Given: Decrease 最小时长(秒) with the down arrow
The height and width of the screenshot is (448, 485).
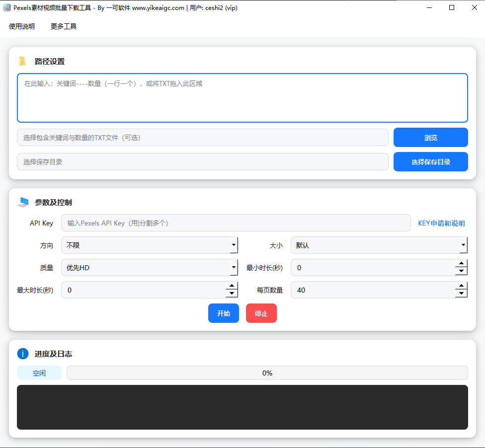Looking at the screenshot, I should [461, 270].
